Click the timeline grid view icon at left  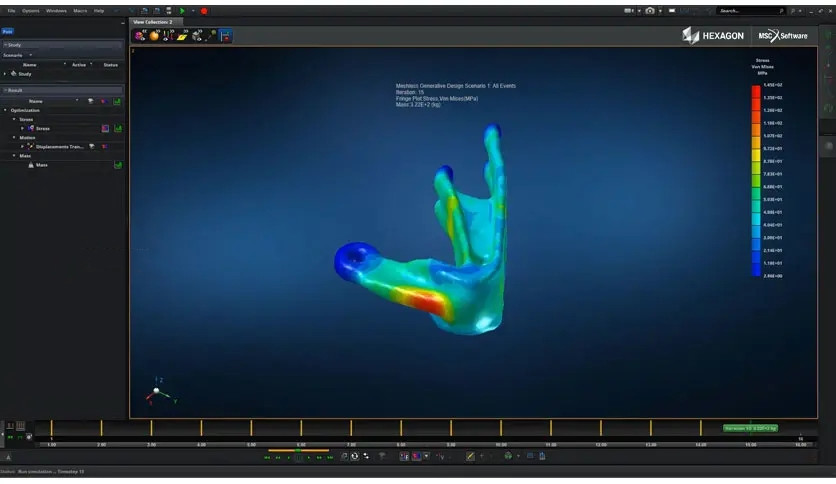click(20, 425)
